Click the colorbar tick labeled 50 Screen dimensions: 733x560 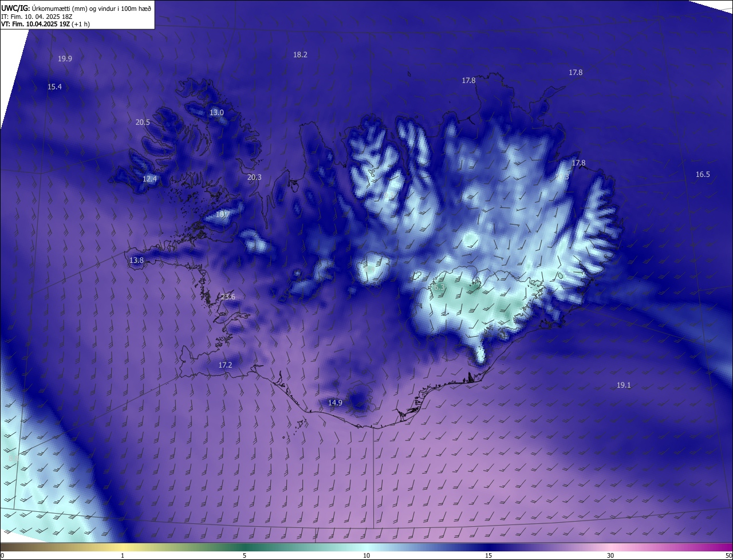coord(728,555)
